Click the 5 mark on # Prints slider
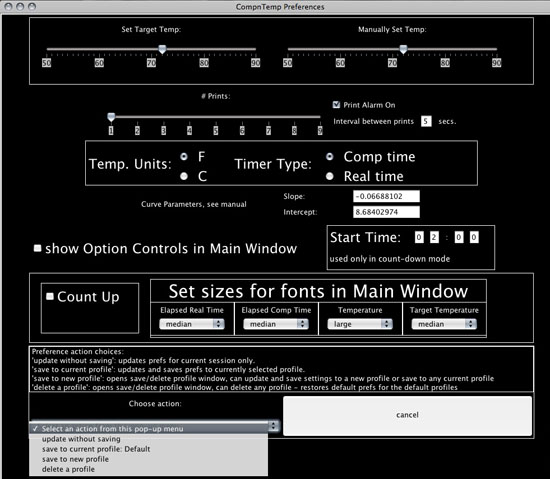The width and height of the screenshot is (550, 479). (x=216, y=131)
